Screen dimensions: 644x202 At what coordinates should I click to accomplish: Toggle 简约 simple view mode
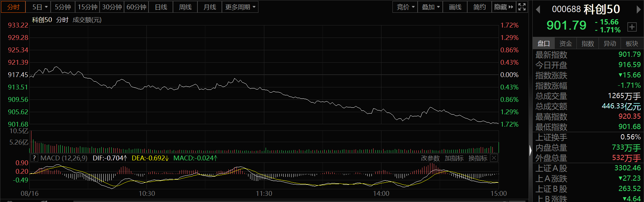click(x=479, y=7)
